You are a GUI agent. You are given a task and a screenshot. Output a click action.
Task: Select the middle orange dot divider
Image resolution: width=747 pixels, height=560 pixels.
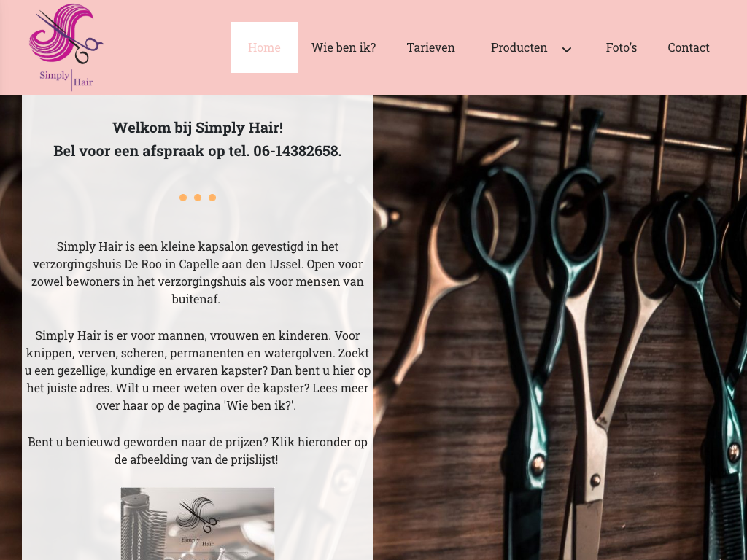[x=198, y=198]
